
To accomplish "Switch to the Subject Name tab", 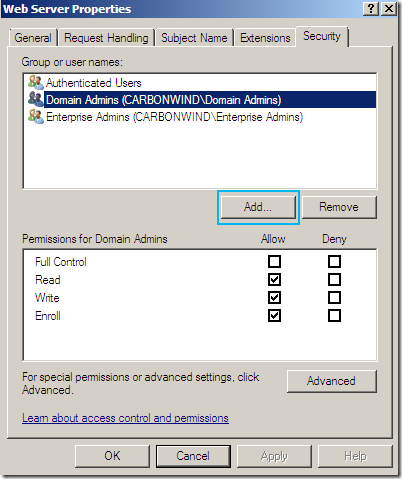I will (194, 38).
